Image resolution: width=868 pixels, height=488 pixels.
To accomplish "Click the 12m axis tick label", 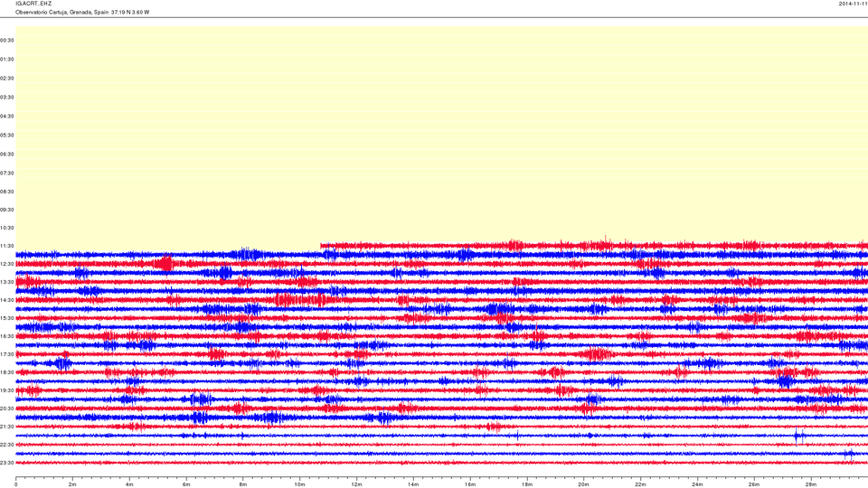I will 356,484.
